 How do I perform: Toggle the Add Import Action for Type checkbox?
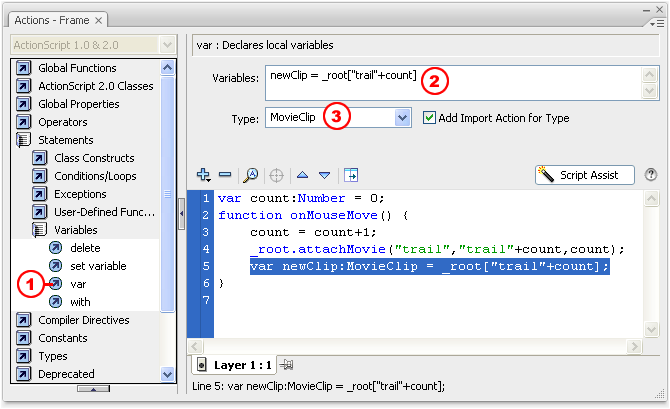429,118
